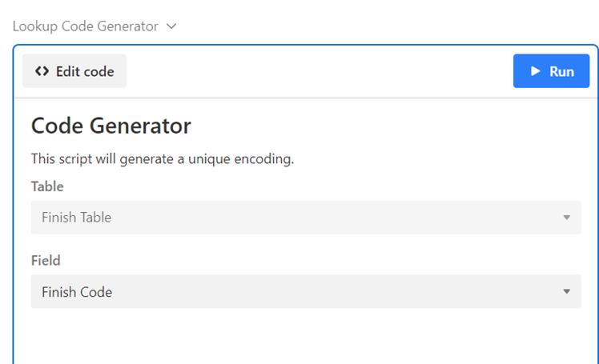Run the Code Generator script
The height and width of the screenshot is (364, 599).
coord(551,71)
